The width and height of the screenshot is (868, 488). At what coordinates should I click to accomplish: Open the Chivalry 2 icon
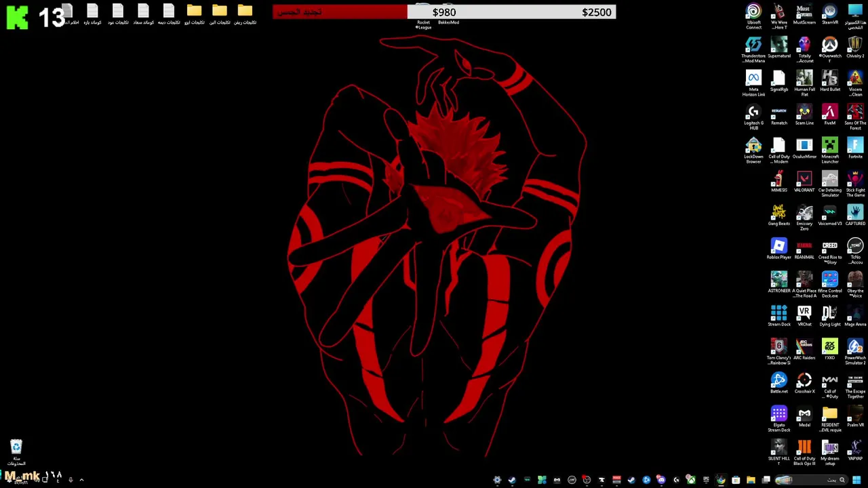[854, 48]
